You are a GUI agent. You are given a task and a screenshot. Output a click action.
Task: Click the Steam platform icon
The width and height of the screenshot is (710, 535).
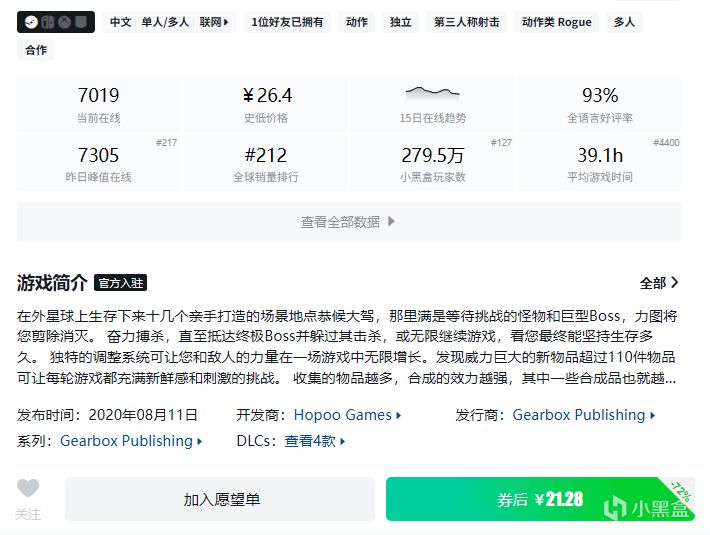pos(30,21)
